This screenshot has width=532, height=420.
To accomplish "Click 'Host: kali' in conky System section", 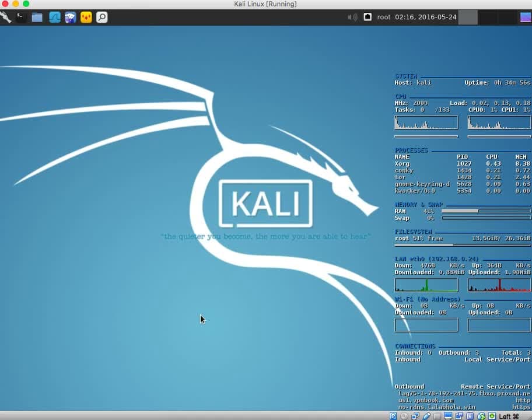I will [413, 82].
